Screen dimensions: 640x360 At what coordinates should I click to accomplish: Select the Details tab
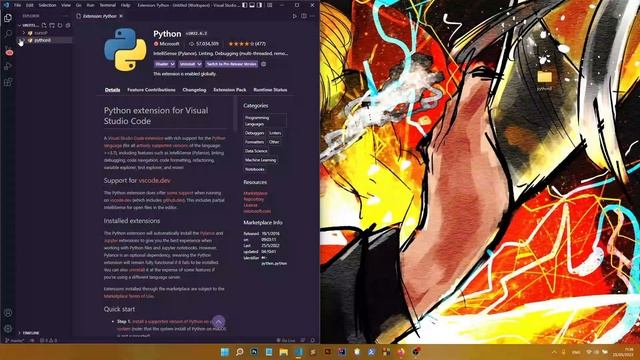point(112,90)
